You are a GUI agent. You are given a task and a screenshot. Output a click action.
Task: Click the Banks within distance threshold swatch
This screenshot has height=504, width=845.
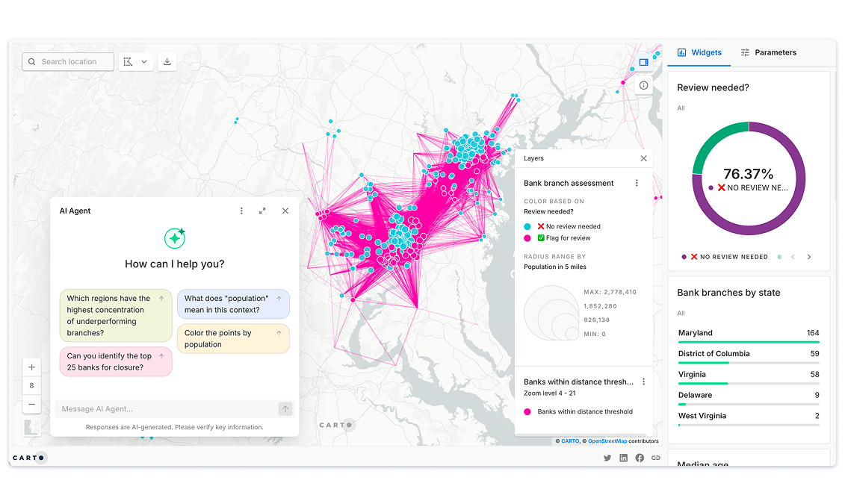(527, 412)
